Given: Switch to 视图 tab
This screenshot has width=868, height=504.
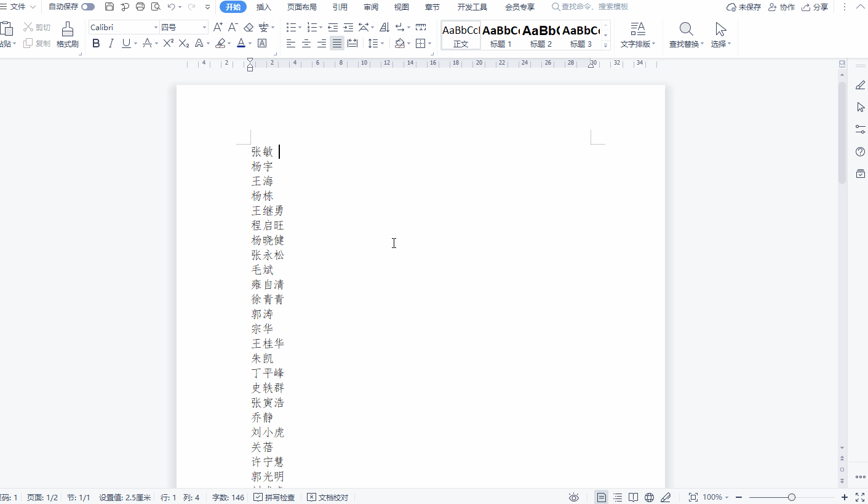Looking at the screenshot, I should point(402,7).
